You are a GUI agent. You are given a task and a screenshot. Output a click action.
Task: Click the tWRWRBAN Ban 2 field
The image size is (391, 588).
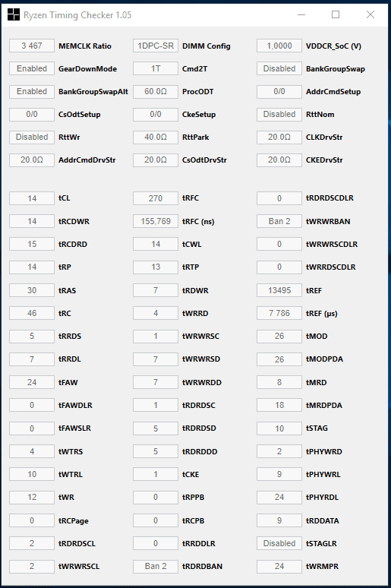point(279,221)
